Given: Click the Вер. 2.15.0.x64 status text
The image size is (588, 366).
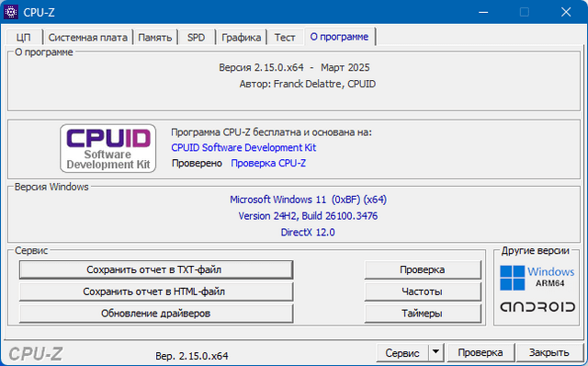Looking at the screenshot, I should click(x=192, y=356).
